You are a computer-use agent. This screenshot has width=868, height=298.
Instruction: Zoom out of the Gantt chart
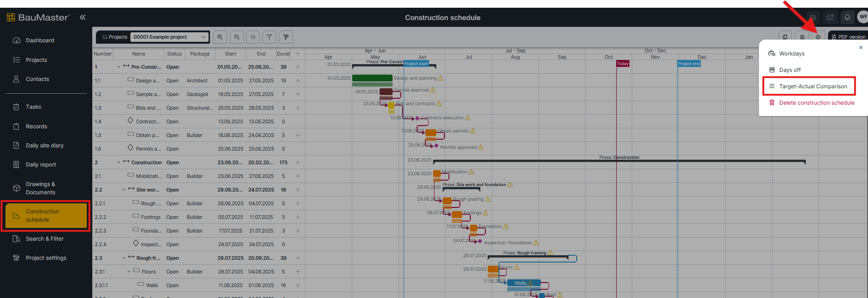pyautogui.click(x=237, y=37)
